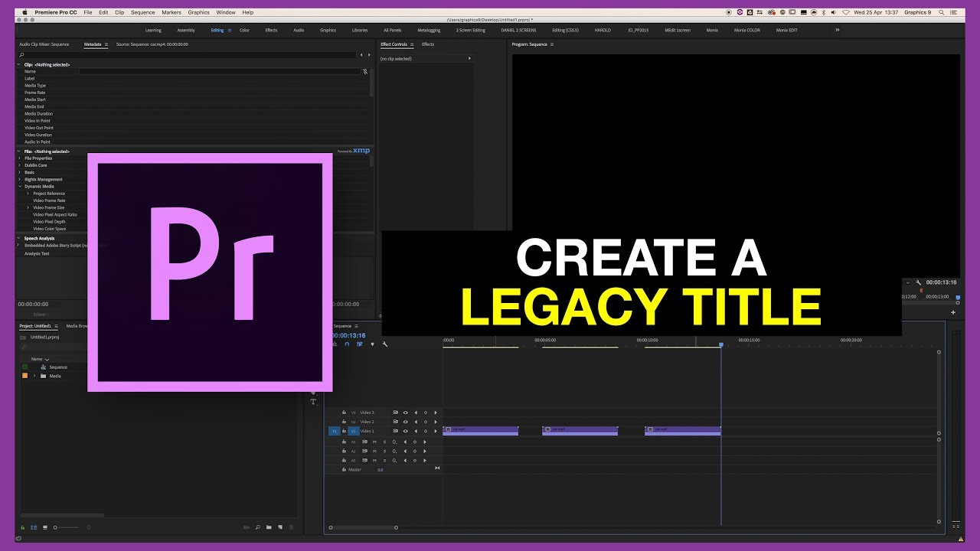The width and height of the screenshot is (980, 551).
Task: Click the blue playhead marker in timeline
Action: coord(720,345)
